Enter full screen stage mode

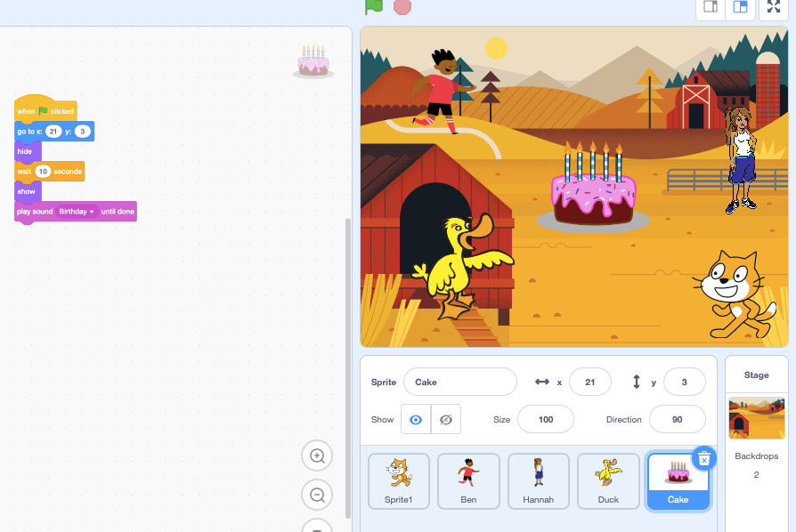click(x=774, y=7)
